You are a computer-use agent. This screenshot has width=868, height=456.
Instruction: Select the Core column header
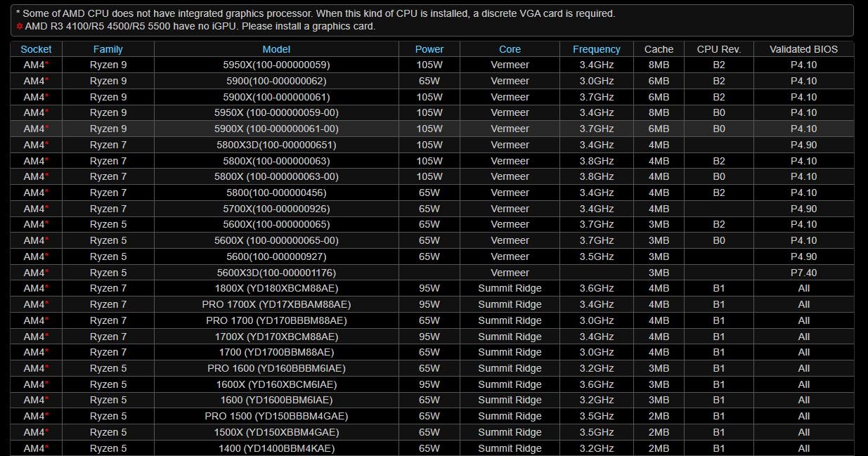[510, 49]
